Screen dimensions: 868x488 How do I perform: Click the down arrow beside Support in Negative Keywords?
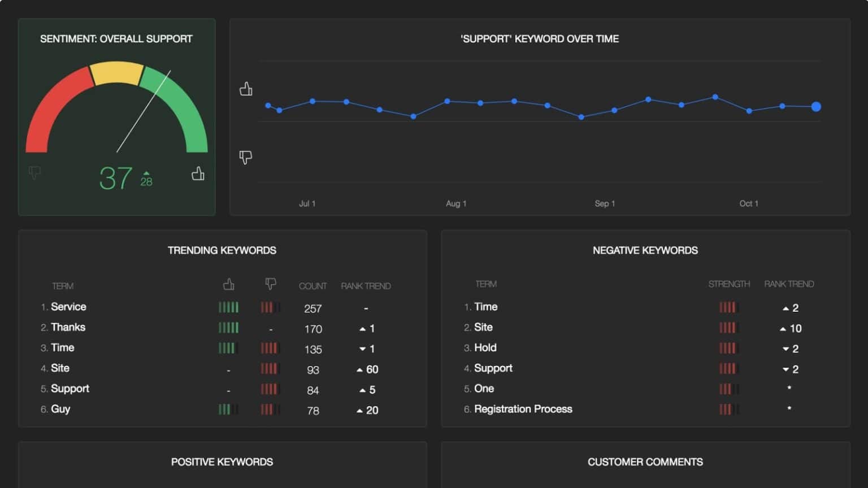785,369
